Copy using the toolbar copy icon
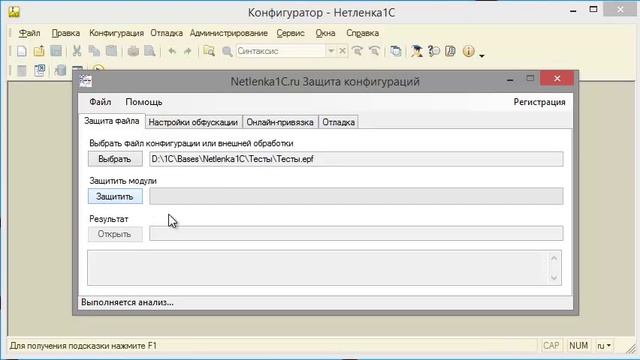 coord(94,51)
